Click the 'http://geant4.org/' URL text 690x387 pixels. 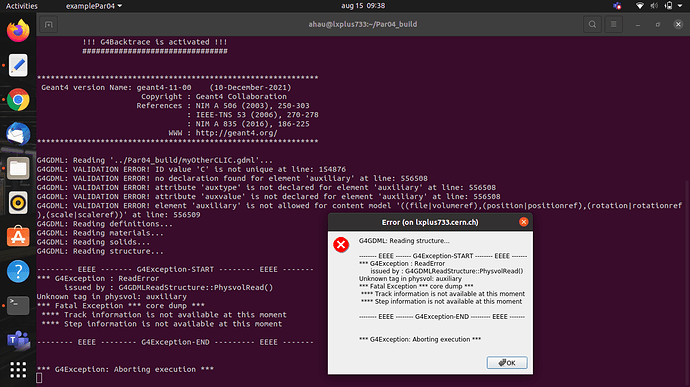(x=236, y=133)
